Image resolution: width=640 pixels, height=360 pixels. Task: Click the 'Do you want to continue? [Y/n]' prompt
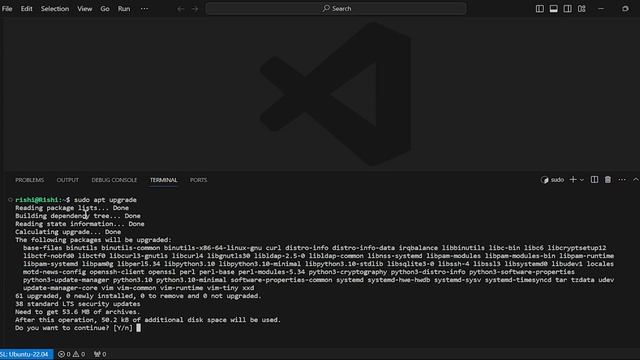click(74, 328)
